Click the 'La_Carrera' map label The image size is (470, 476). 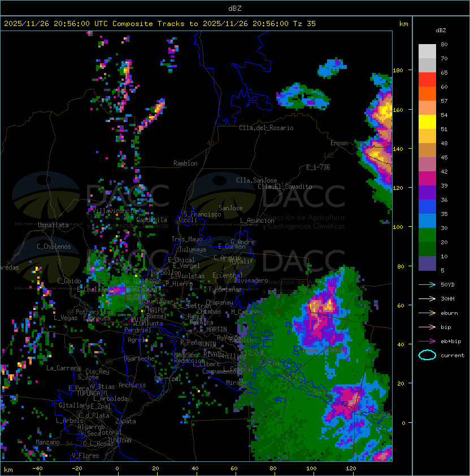tap(64, 368)
